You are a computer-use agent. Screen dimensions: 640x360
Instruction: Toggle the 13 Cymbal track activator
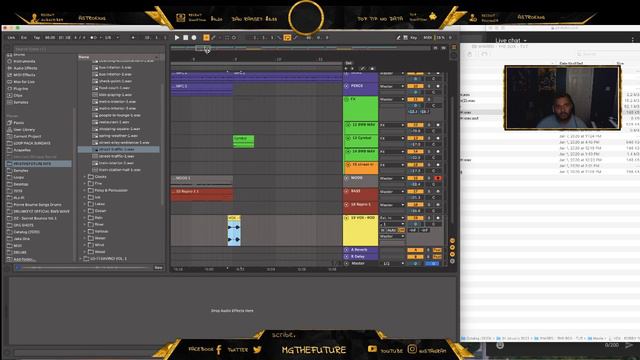[415, 138]
